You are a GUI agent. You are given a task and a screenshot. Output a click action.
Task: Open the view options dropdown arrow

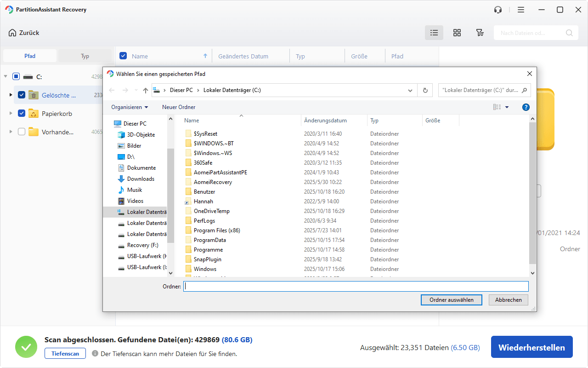507,107
